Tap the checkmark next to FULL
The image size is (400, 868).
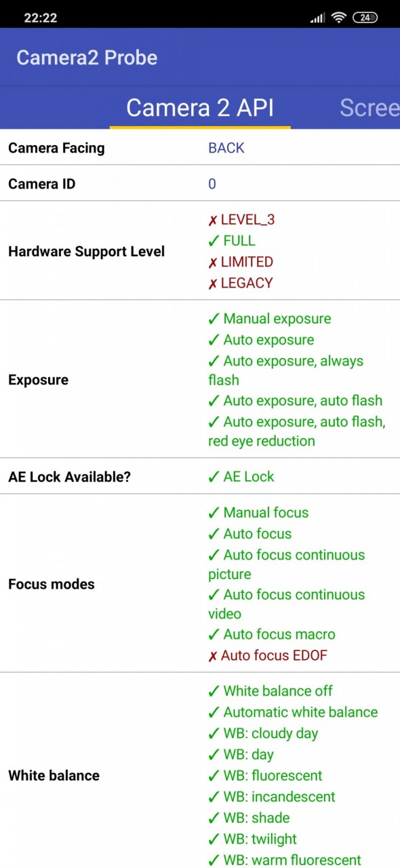click(214, 241)
